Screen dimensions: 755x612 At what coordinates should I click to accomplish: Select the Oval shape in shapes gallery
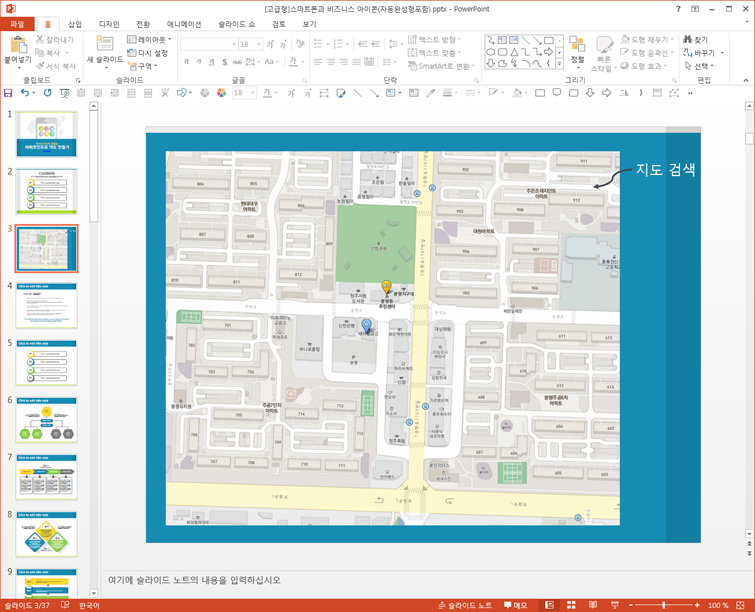click(x=491, y=52)
